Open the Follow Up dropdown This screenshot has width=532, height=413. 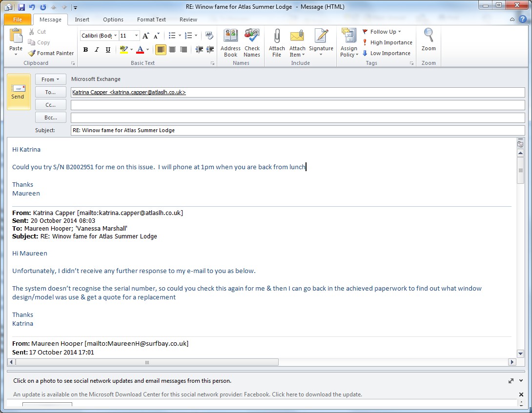pos(382,32)
